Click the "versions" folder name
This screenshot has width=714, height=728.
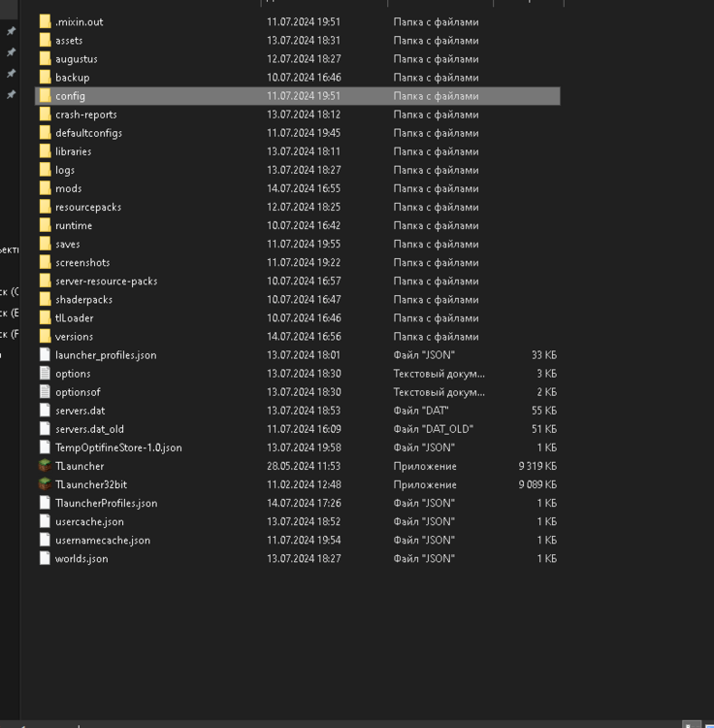tap(74, 337)
